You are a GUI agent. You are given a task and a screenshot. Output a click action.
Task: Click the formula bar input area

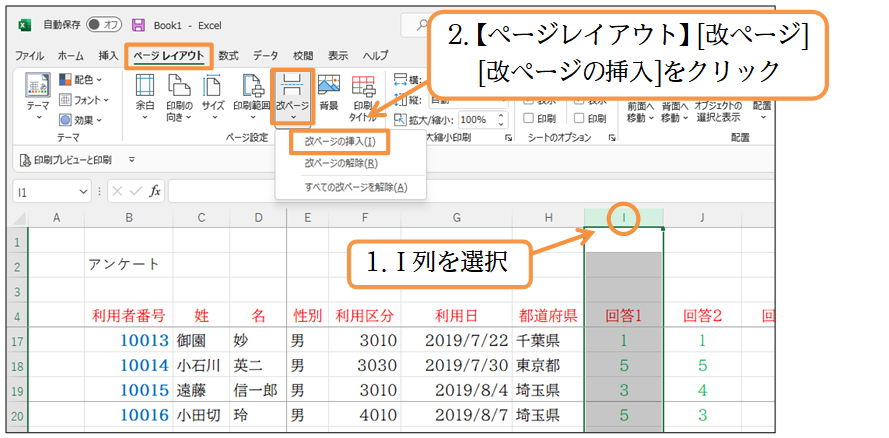tap(471, 192)
